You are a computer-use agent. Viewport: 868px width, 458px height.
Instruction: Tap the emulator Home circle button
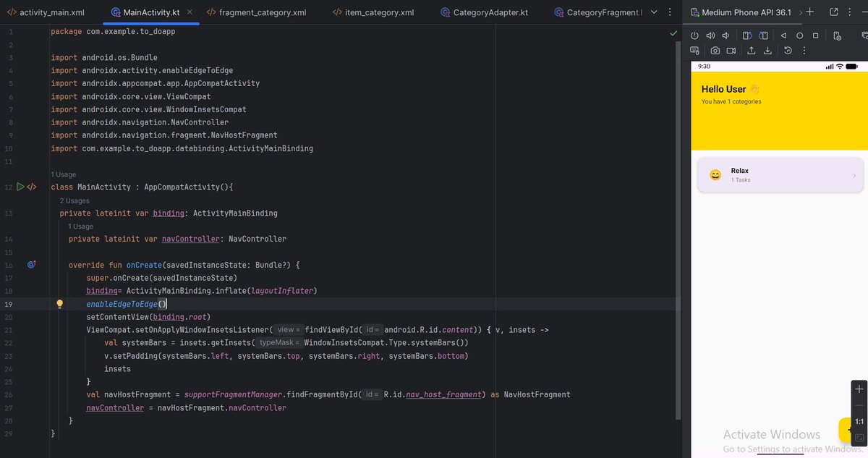[x=799, y=35]
